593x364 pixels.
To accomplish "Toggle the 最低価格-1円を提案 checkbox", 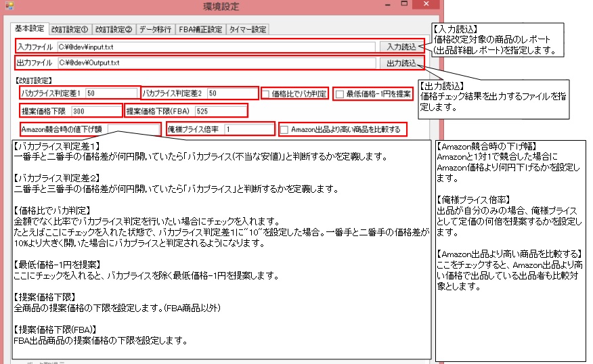I will (x=340, y=93).
